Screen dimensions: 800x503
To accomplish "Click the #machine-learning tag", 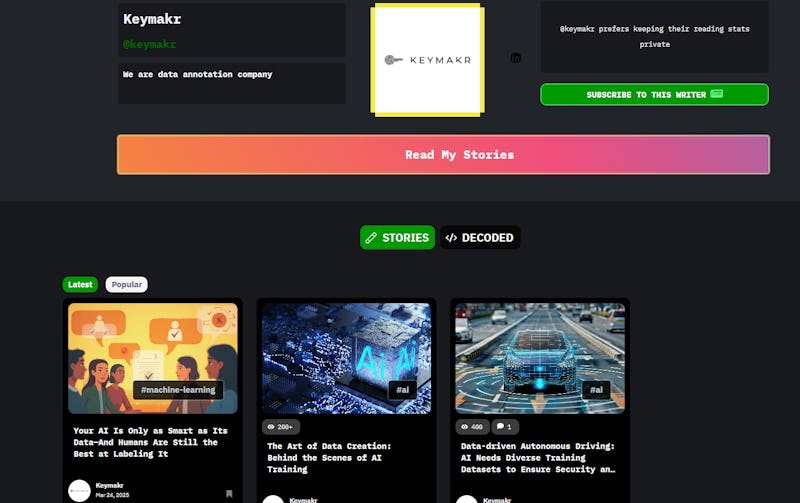I will [x=179, y=390].
